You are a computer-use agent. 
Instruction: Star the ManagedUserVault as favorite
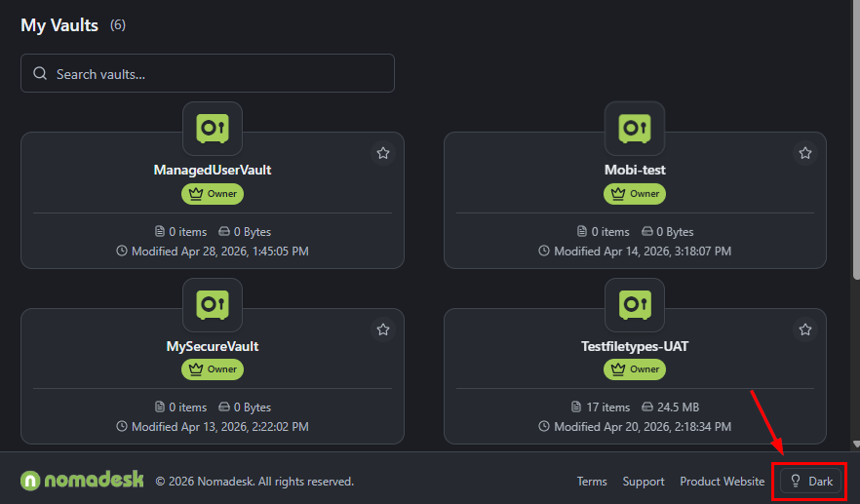pyautogui.click(x=383, y=153)
